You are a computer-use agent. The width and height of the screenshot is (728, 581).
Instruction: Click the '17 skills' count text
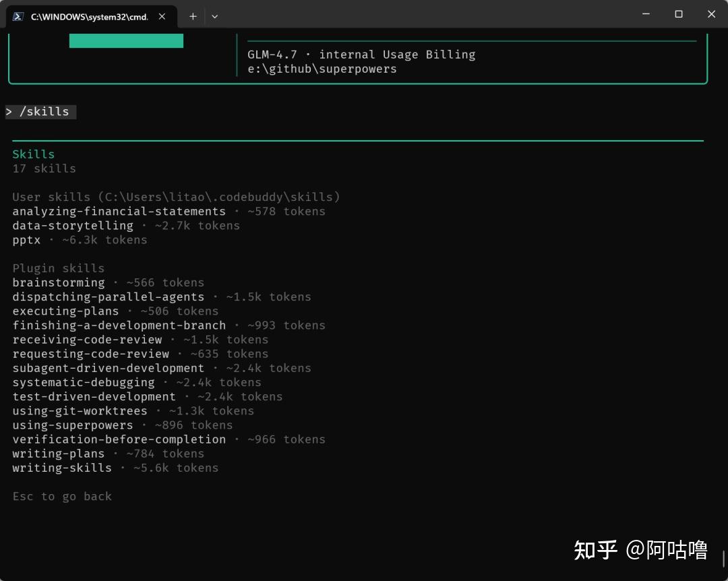[44, 169]
